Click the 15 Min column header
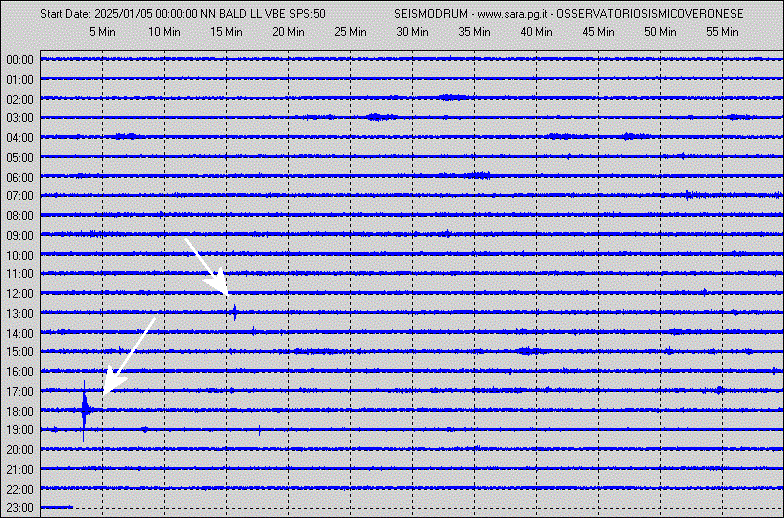 pos(226,32)
